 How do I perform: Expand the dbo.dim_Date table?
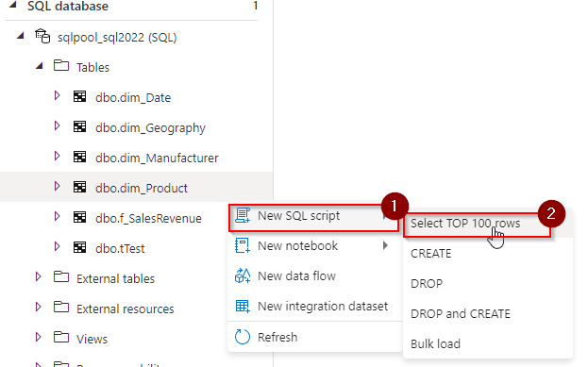[57, 96]
